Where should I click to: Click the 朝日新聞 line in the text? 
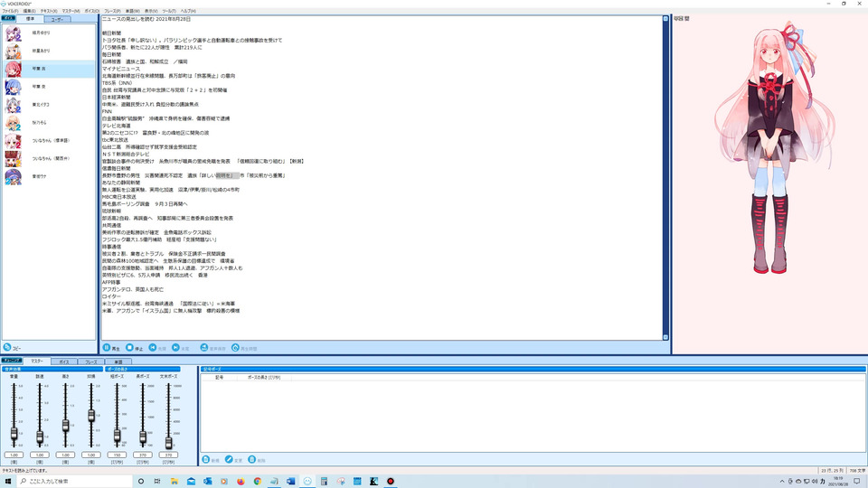pyautogui.click(x=111, y=33)
